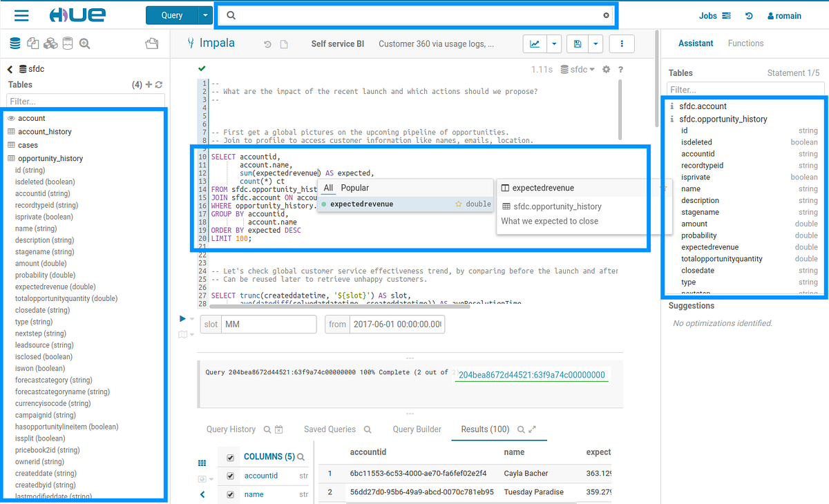
Task: Run the query with the blue play button
Action: tap(182, 318)
